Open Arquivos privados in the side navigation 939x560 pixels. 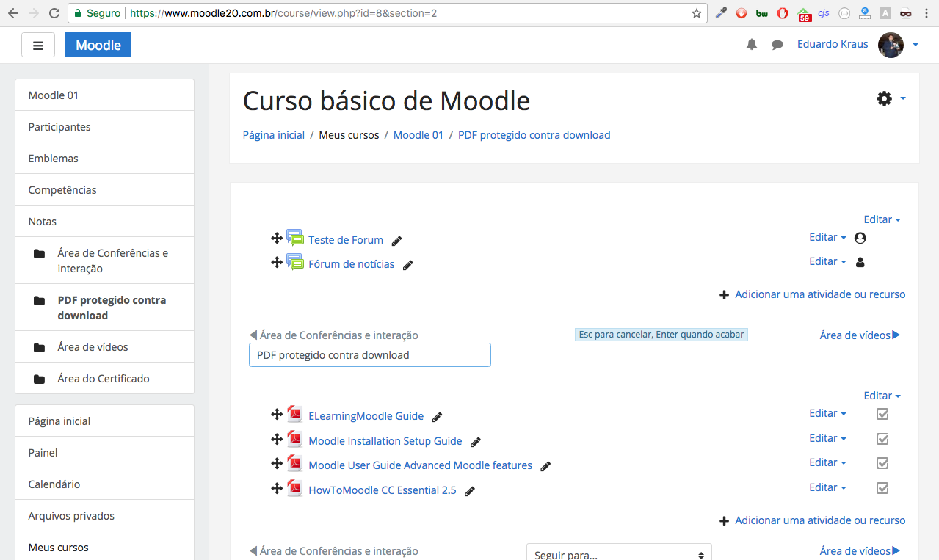(x=104, y=516)
